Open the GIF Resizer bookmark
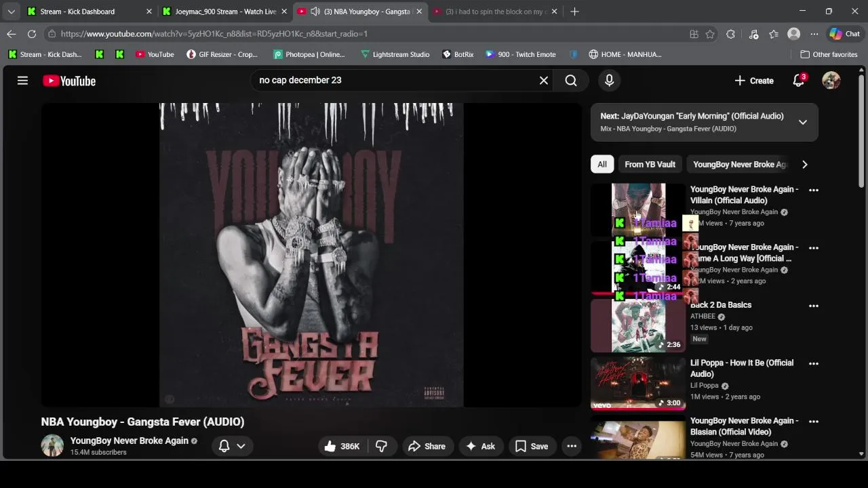 point(222,54)
